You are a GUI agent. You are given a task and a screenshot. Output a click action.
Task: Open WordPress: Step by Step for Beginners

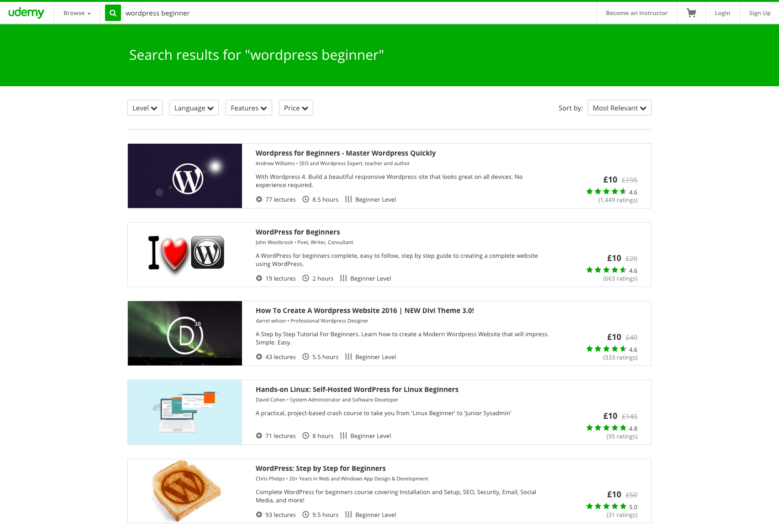(x=321, y=469)
